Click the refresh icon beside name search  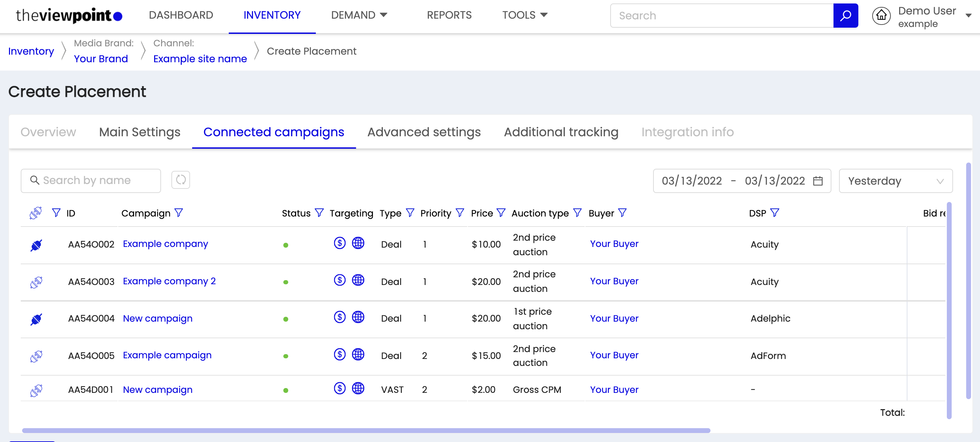[x=181, y=180]
